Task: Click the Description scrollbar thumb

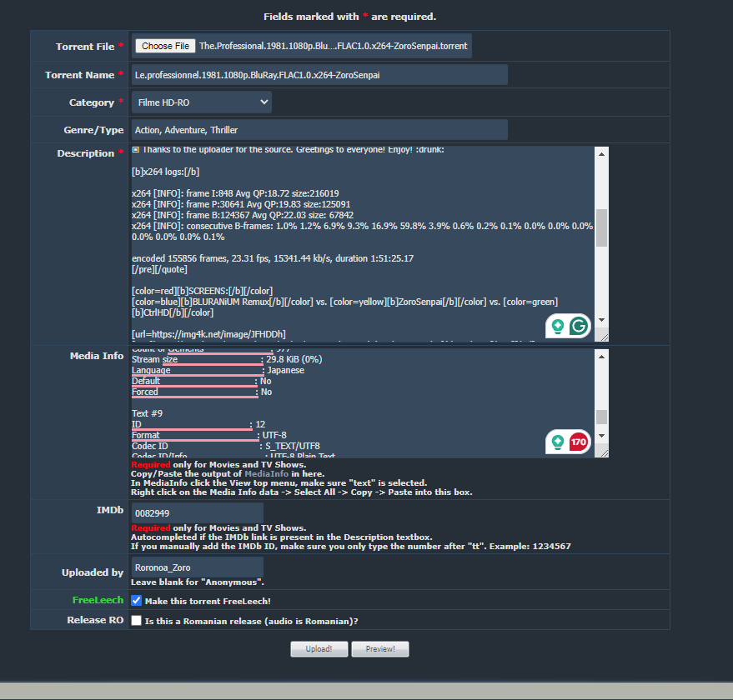Action: click(601, 227)
